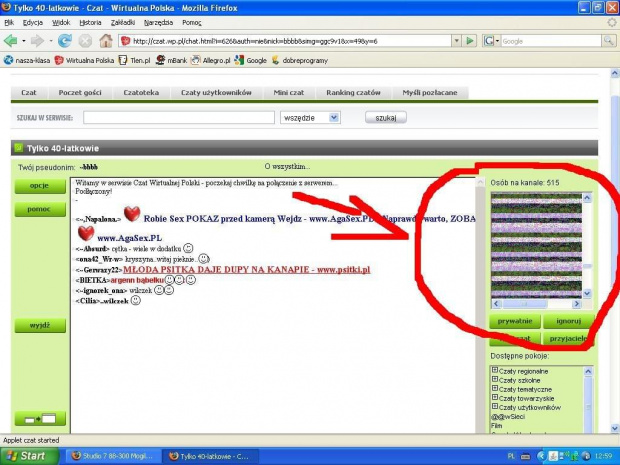Image resolution: width=620 pixels, height=465 pixels.
Task: Open Allegro.pl bookmark
Action: 210,60
